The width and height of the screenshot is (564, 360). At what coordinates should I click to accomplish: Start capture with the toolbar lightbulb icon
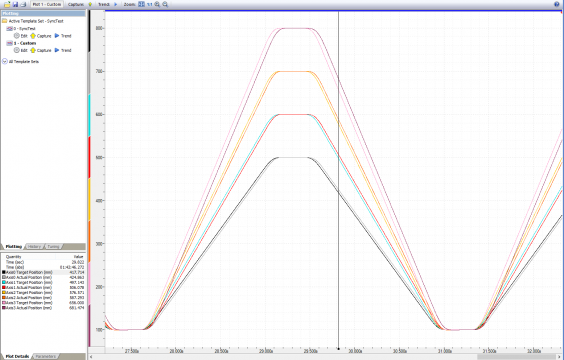[x=90, y=4]
